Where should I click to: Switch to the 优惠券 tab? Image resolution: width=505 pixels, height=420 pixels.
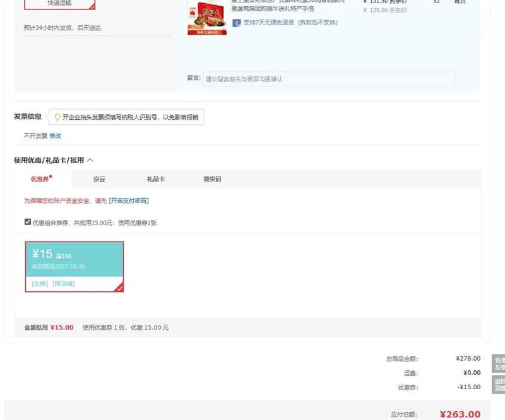42,179
